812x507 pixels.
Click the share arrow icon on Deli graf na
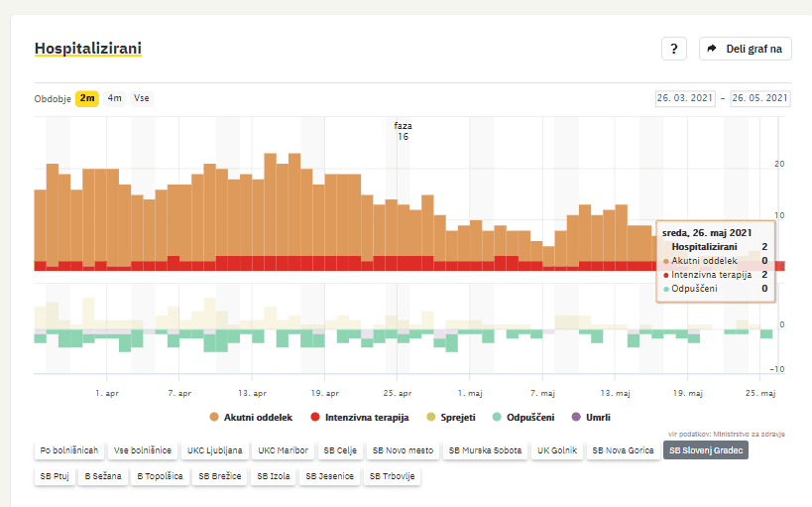pos(712,49)
